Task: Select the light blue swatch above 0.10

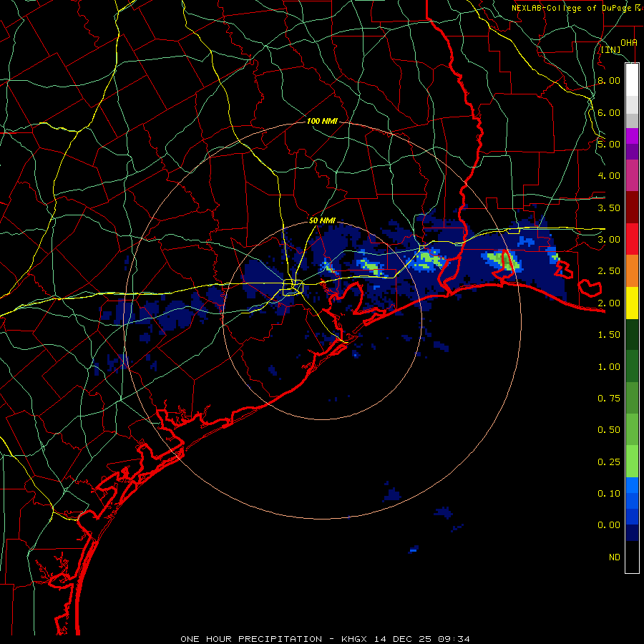Action: pyautogui.click(x=632, y=485)
